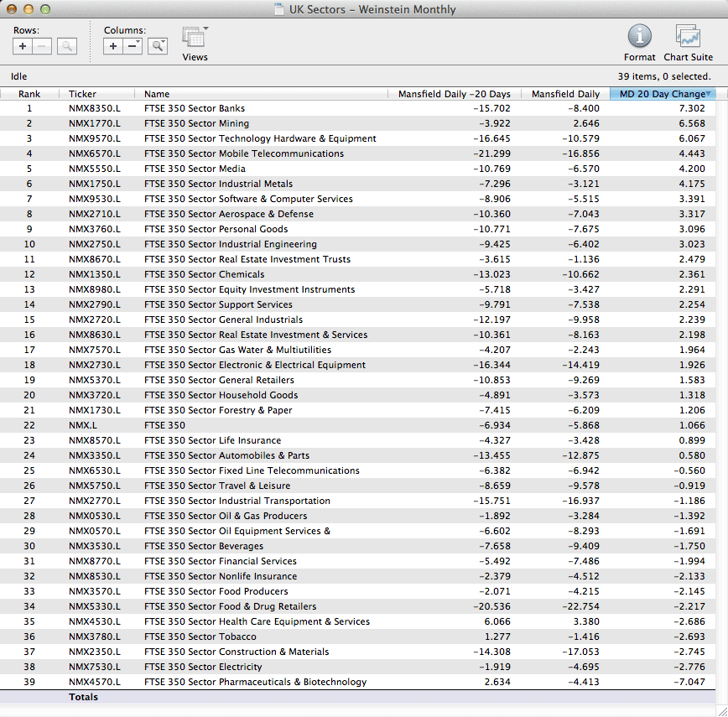This screenshot has width=728, height=717.
Task: Click the Pharmaceuticals & Biotechnology row
Action: click(255, 682)
